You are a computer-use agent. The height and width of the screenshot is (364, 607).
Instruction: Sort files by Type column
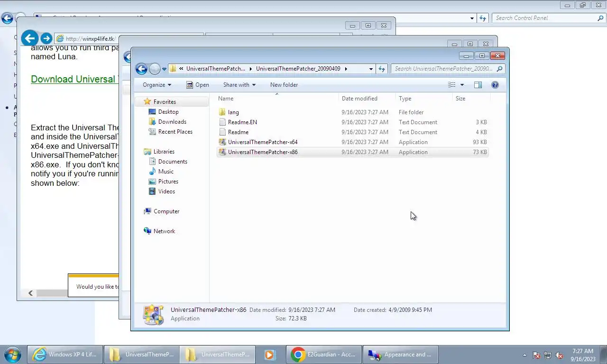coord(424,99)
